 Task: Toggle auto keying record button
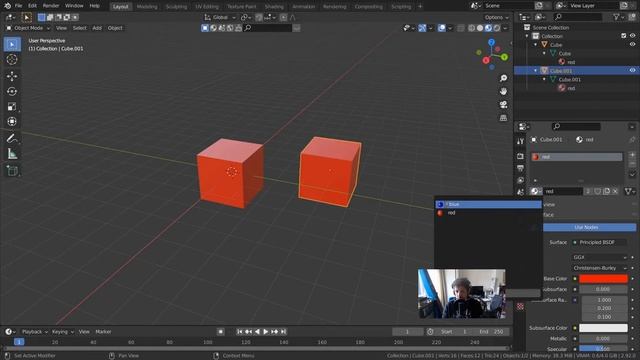coord(220,332)
